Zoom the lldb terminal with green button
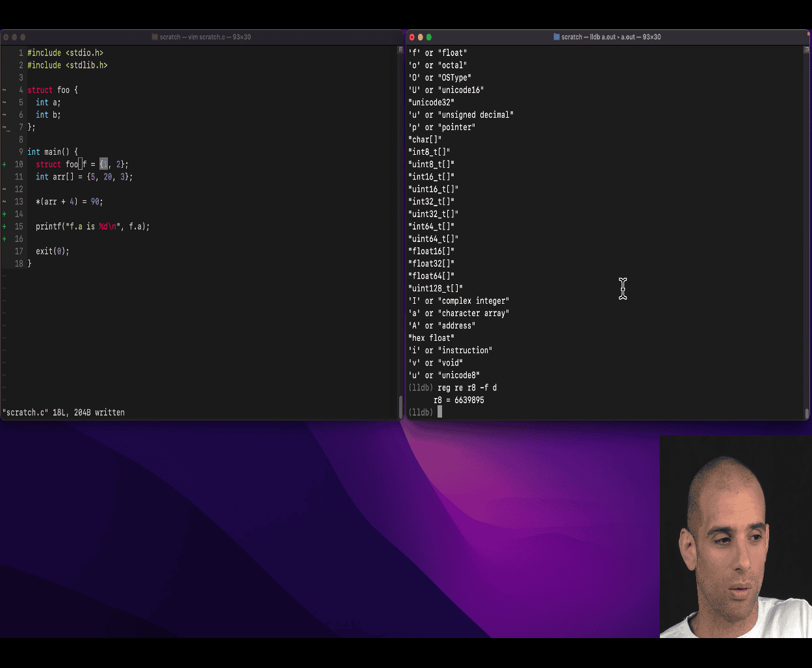This screenshot has width=812, height=668. coord(428,37)
